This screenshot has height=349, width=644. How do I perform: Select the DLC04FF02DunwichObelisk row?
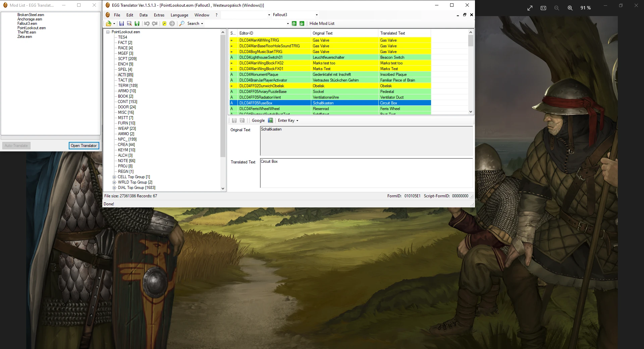pyautogui.click(x=330, y=86)
